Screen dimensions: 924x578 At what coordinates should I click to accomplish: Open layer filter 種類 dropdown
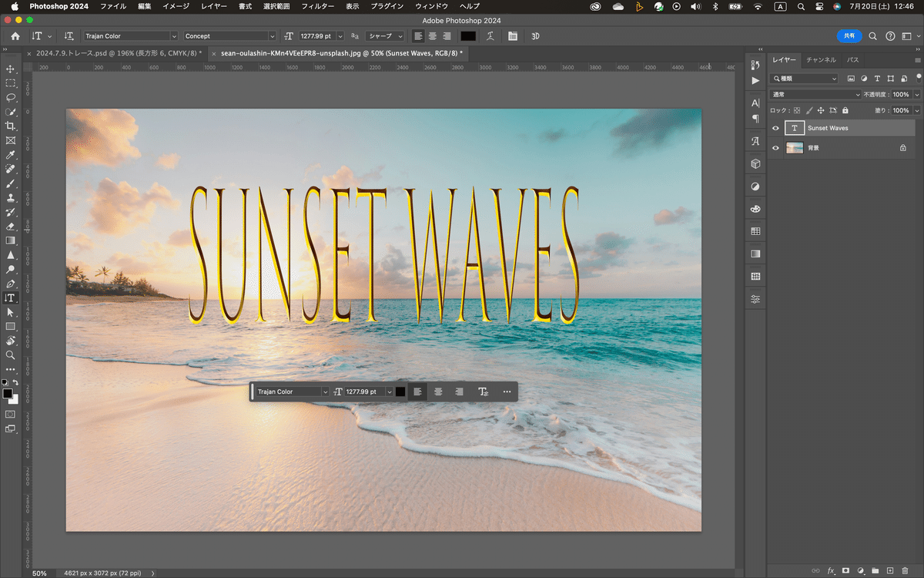[x=804, y=79]
